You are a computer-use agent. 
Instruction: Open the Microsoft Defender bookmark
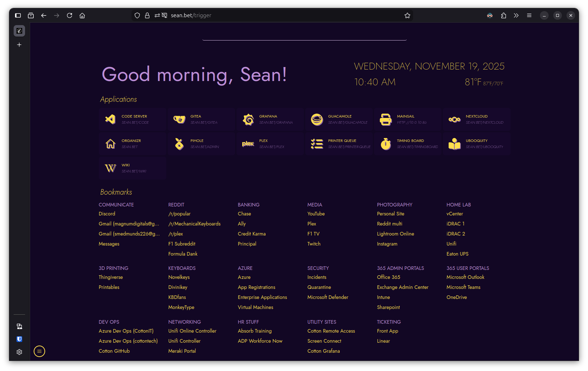pos(328,297)
